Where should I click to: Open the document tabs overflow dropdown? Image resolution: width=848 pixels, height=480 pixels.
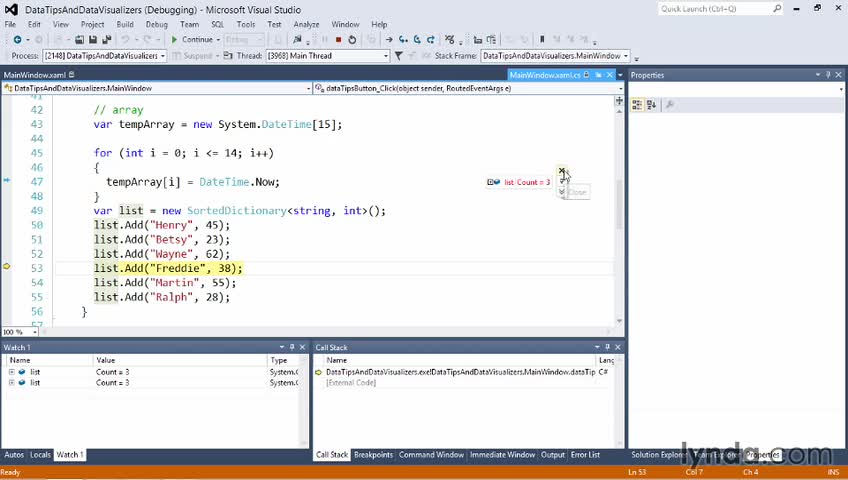[x=620, y=75]
